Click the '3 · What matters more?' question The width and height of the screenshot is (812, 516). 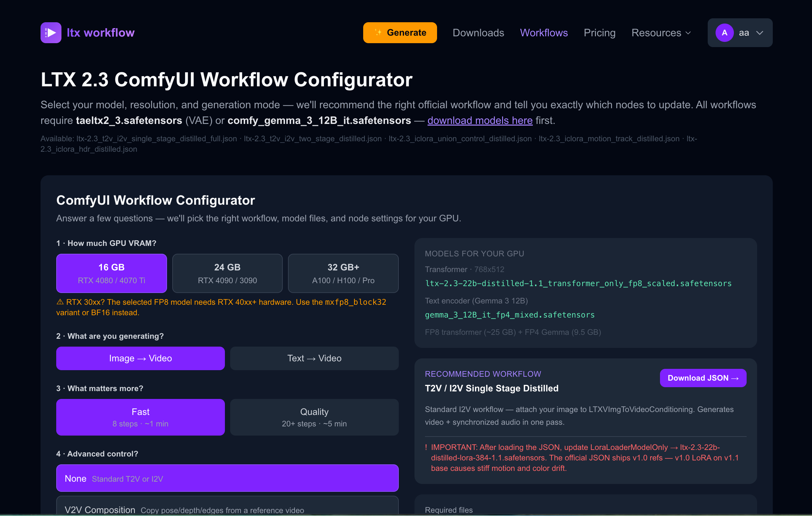click(100, 388)
